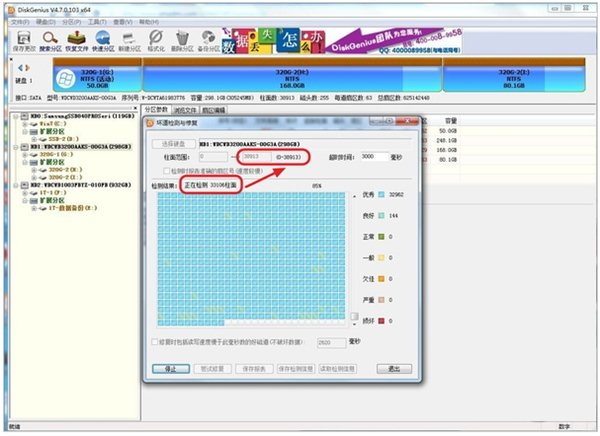Click the drive icon beside SSD-2(D:)
This screenshot has width=600, height=436.
click(43, 139)
